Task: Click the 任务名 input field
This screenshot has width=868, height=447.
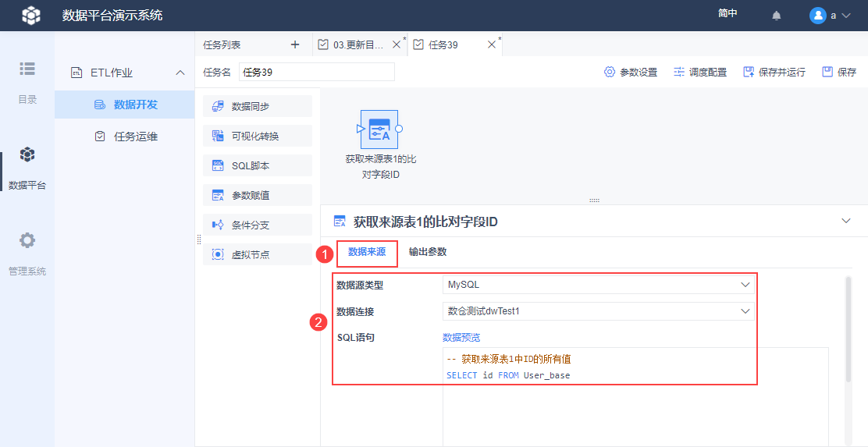Action: coord(317,72)
